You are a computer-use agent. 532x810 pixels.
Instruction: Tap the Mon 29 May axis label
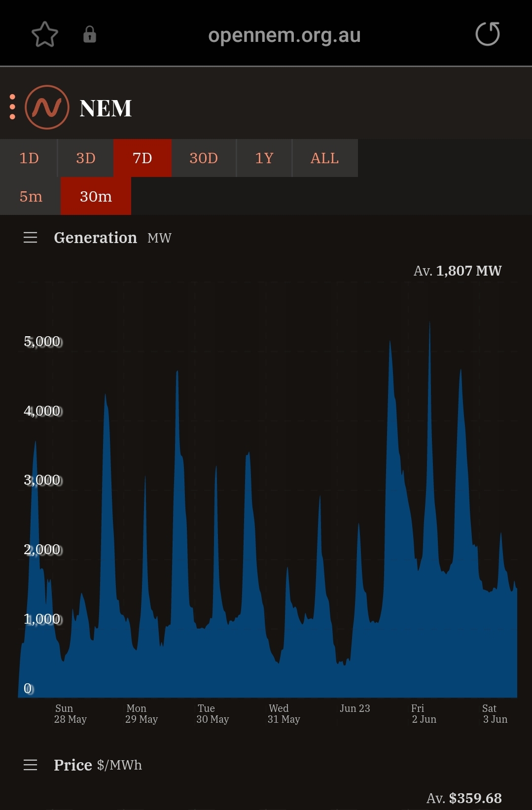click(142, 713)
